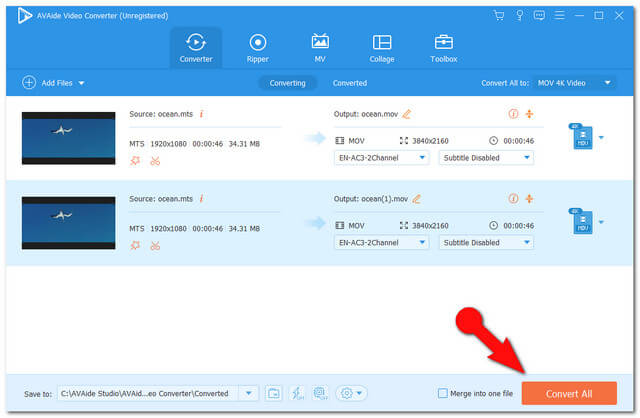Open the Toolbox tab

(444, 48)
